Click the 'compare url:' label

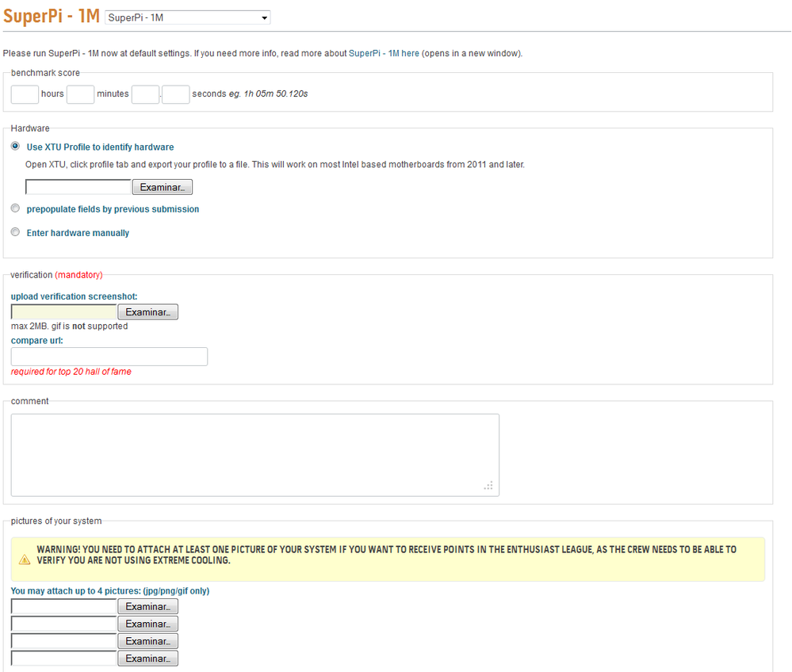tap(37, 340)
